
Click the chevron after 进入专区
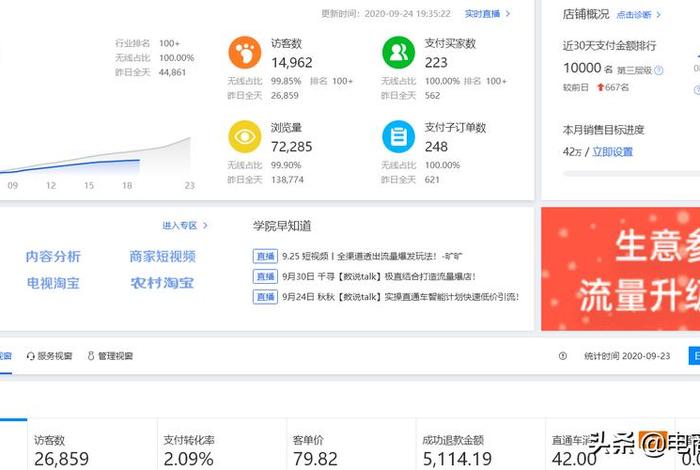pos(205,225)
